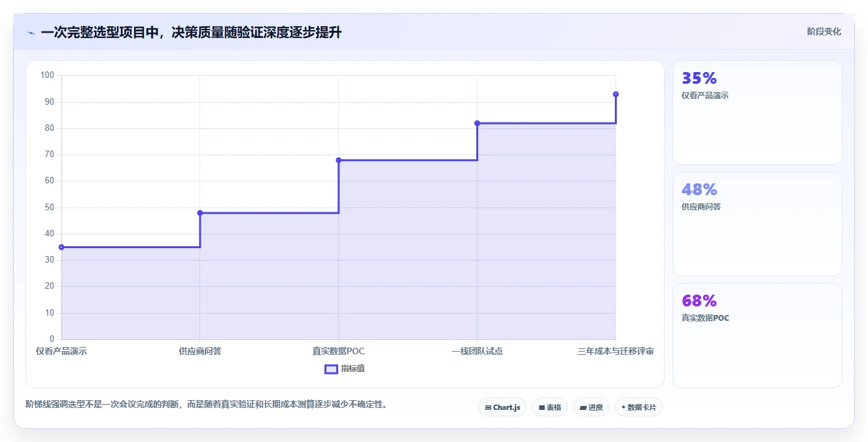Click 真实数据POC label in the stat card
Screen dimensions: 868x442
click(x=705, y=318)
